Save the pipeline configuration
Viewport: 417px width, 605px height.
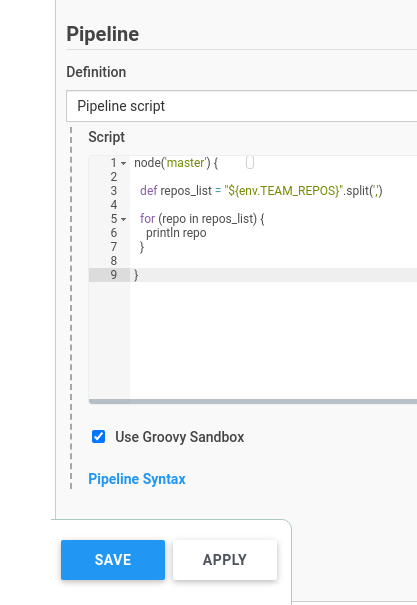[113, 560]
